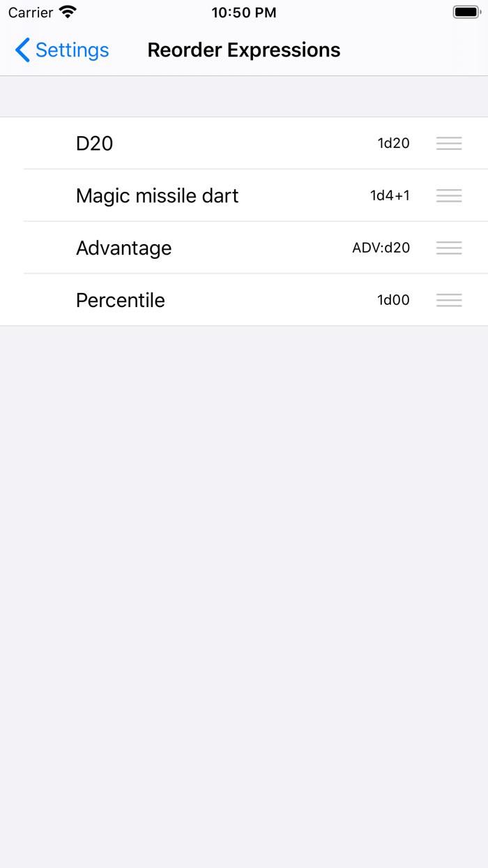
Task: Tap the Magic missile dart row
Action: [209, 195]
